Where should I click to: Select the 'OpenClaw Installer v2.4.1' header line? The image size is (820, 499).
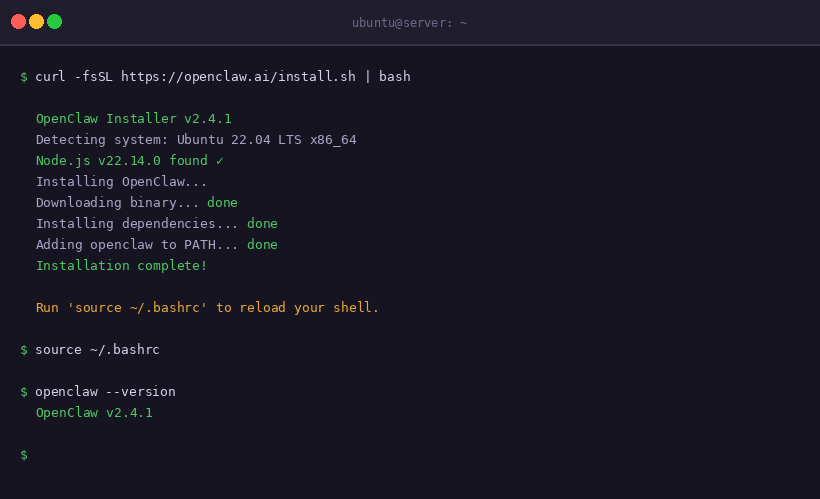[x=134, y=119]
